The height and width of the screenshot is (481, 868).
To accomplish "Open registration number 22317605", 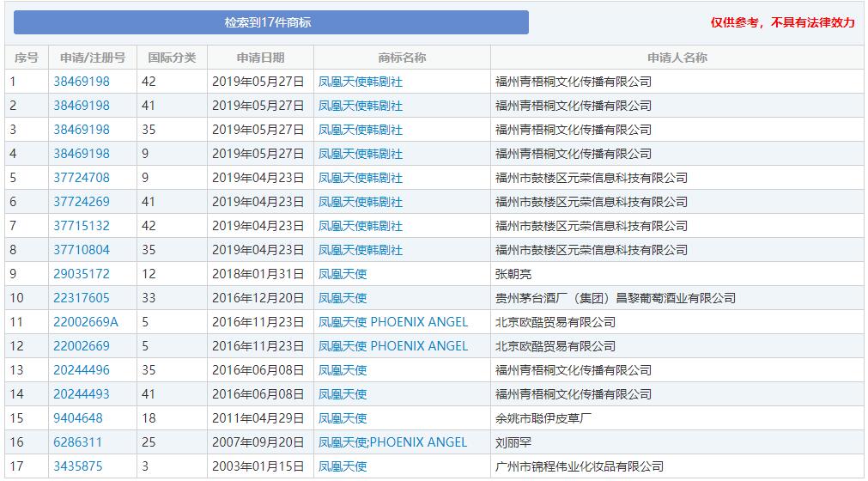I will coord(82,298).
